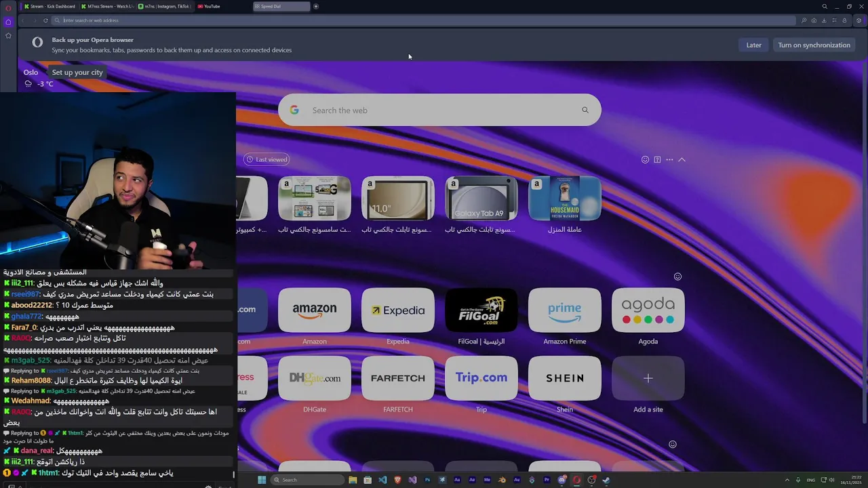The width and height of the screenshot is (868, 488).
Task: Open the Agoda speed dial tile
Action: [648, 310]
